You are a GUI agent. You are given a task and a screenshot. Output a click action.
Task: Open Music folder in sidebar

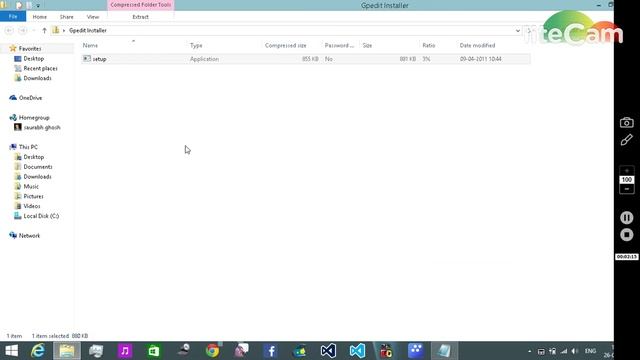click(31, 187)
